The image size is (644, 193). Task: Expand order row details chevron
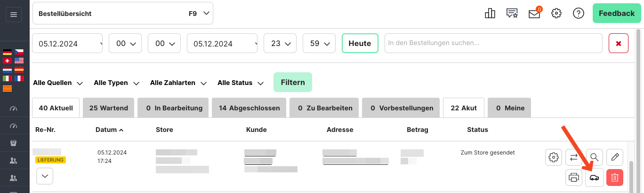click(45, 176)
